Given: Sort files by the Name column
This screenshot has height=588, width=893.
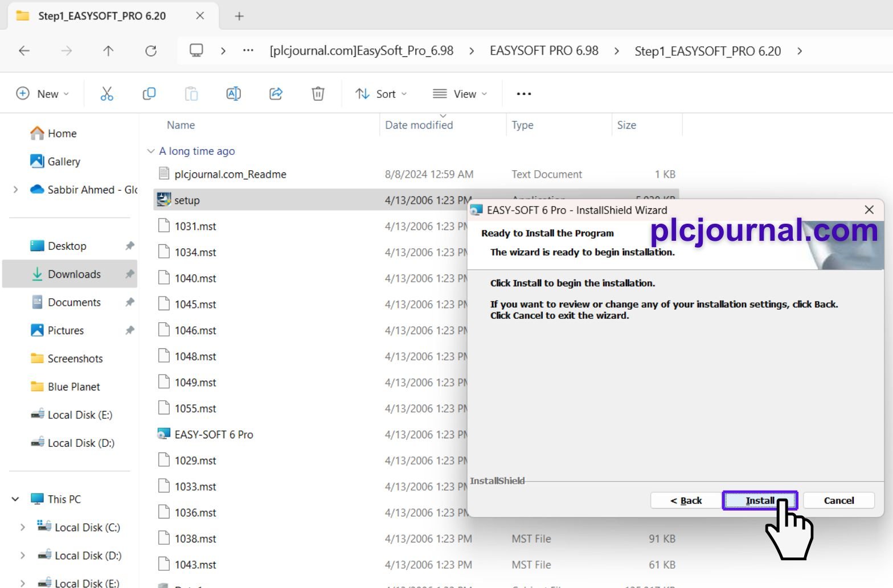Looking at the screenshot, I should (181, 125).
